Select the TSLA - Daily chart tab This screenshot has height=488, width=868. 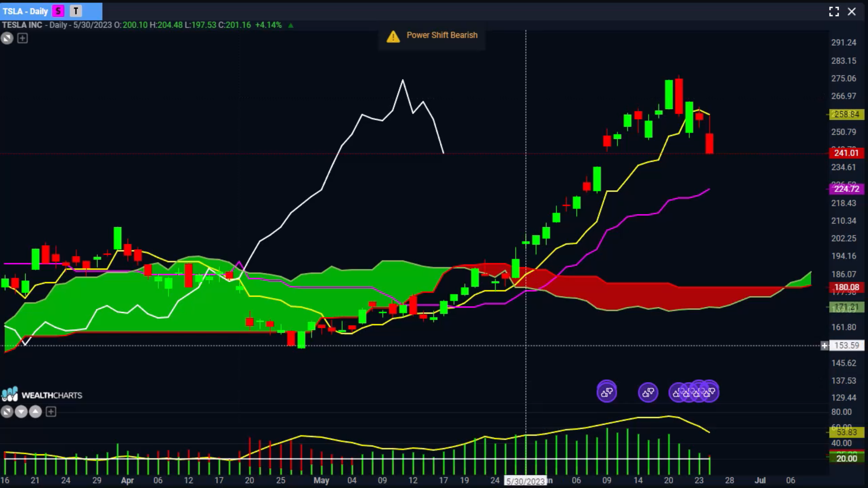click(x=51, y=11)
